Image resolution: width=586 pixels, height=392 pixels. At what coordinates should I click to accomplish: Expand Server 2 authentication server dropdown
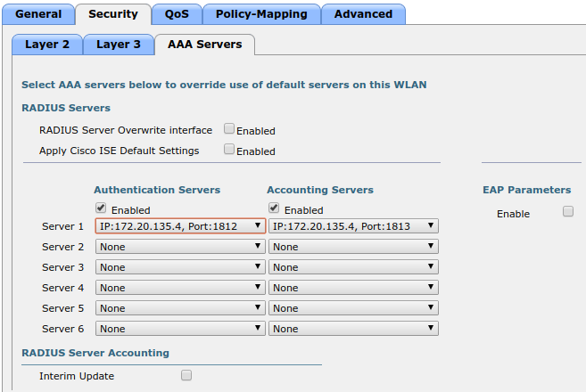(180, 247)
